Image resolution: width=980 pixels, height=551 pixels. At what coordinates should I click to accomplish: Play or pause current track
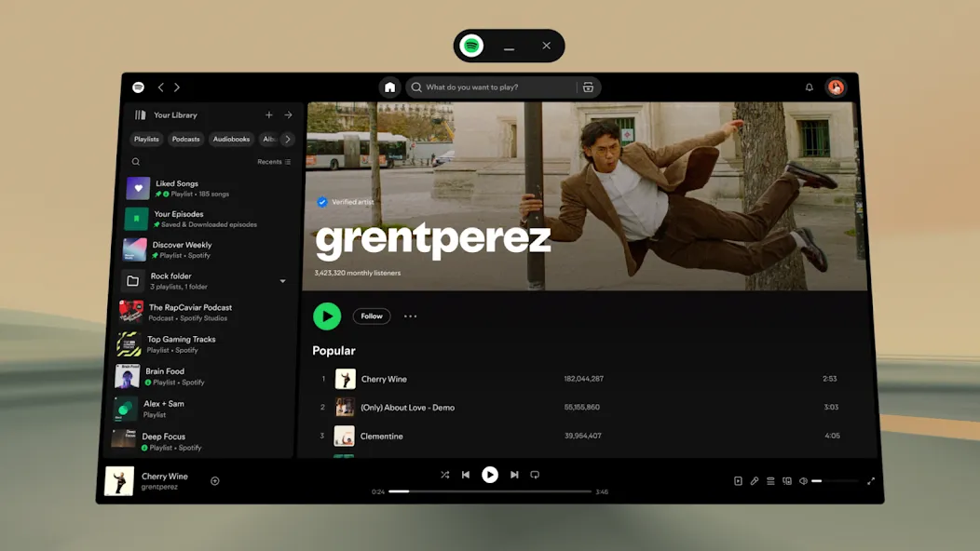point(490,475)
